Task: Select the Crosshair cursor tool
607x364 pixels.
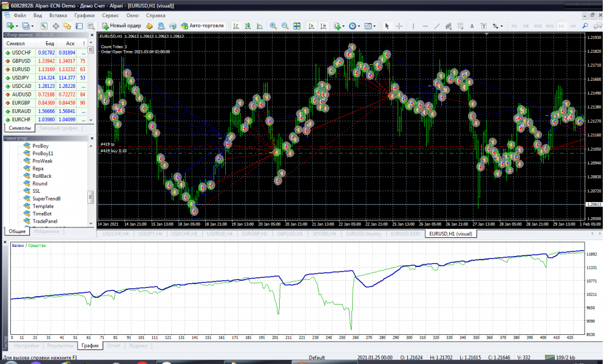Action: click(x=399, y=26)
